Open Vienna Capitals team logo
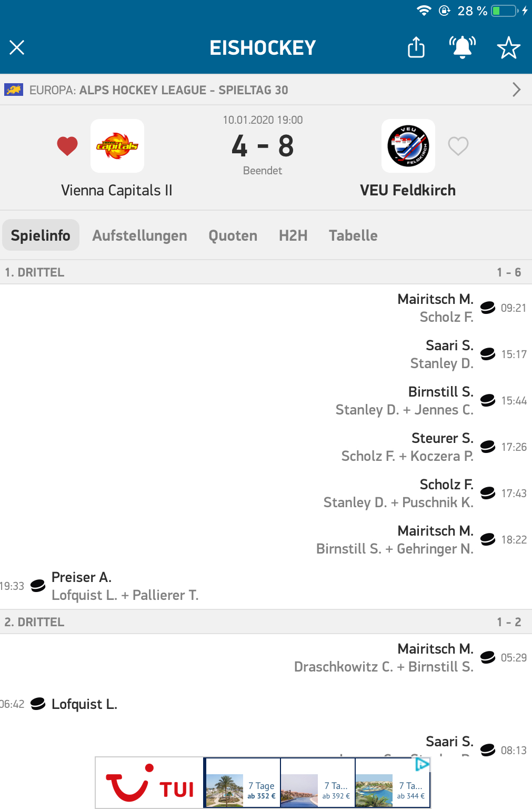 (117, 146)
